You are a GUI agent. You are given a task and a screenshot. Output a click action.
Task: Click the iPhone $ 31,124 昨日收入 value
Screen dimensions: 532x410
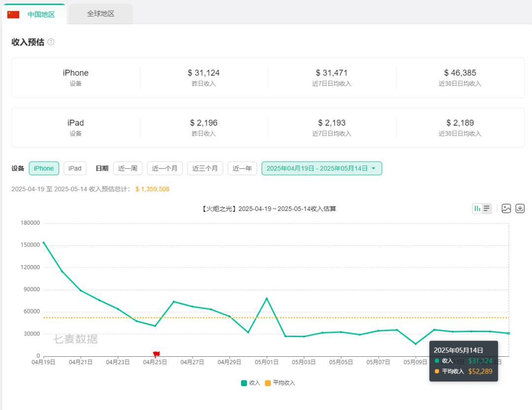[203, 72]
